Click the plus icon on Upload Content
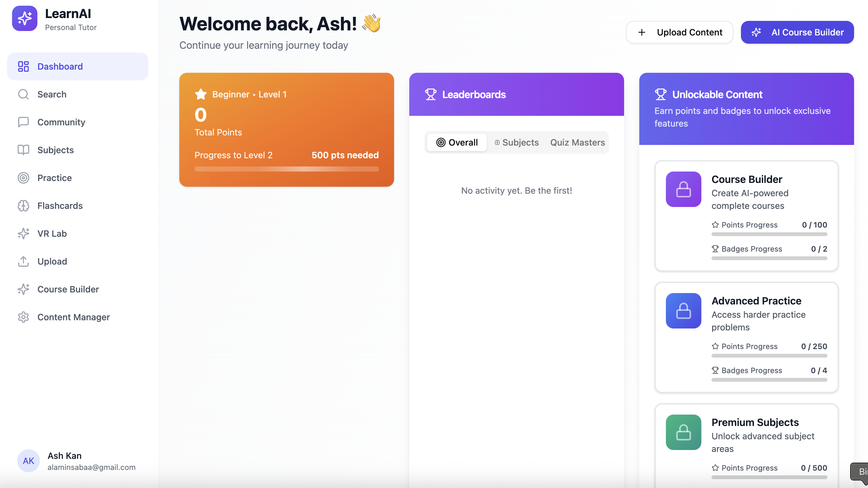This screenshot has height=488, width=868. click(x=641, y=32)
